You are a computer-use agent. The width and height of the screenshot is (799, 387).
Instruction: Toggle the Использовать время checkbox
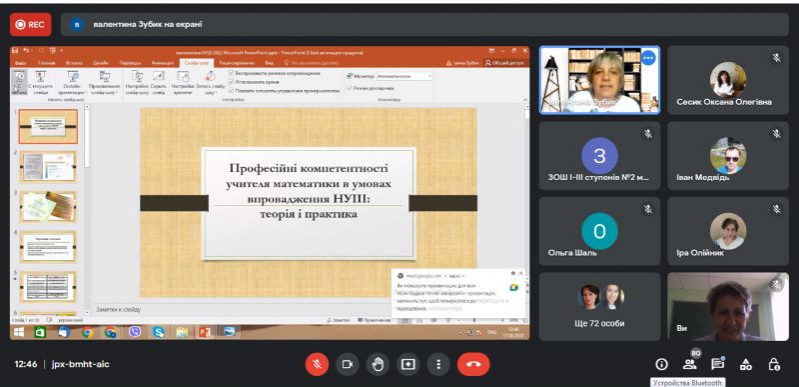pos(231,82)
